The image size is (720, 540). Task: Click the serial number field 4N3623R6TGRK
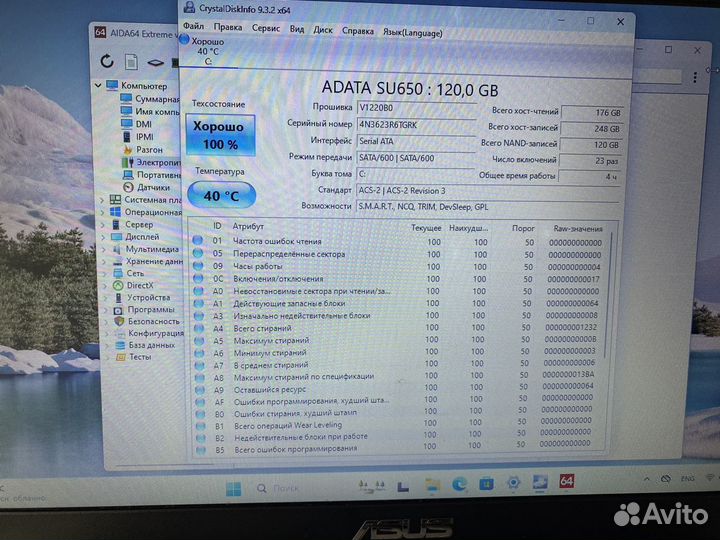tap(416, 124)
